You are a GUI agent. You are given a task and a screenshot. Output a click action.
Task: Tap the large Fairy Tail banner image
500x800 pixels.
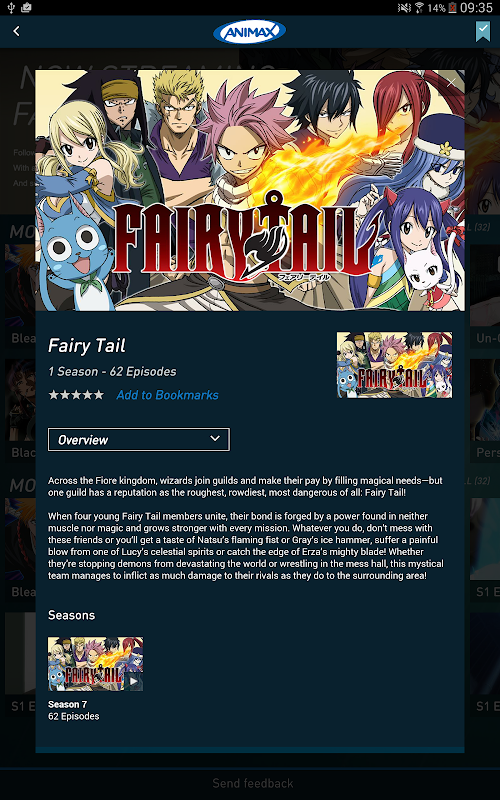pos(250,190)
